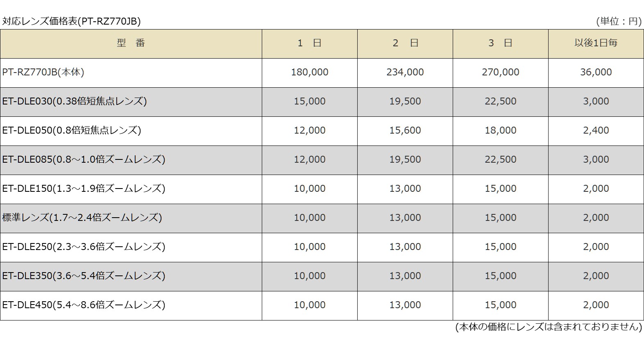Select the ET-DLE030 short focus lens row
The image size is (644, 350).
pyautogui.click(x=322, y=102)
